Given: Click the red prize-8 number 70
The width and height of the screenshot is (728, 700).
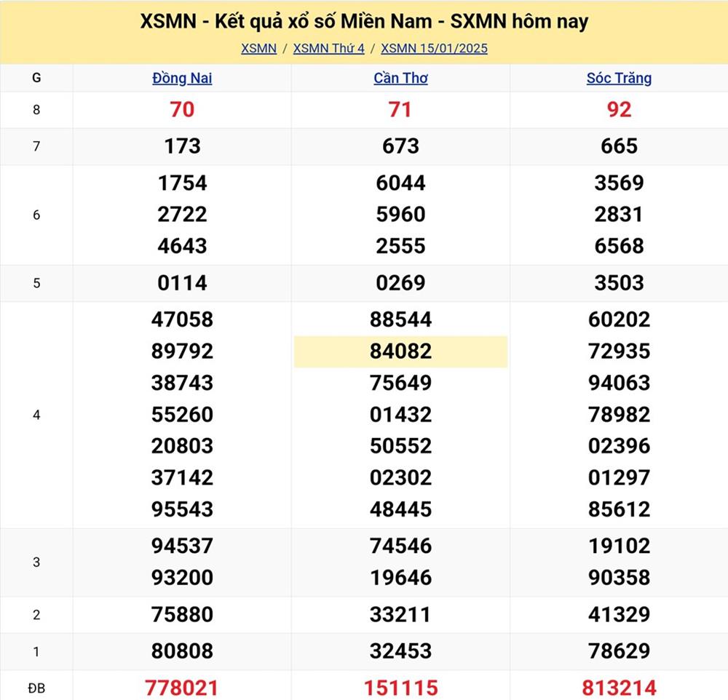Looking at the screenshot, I should [182, 110].
